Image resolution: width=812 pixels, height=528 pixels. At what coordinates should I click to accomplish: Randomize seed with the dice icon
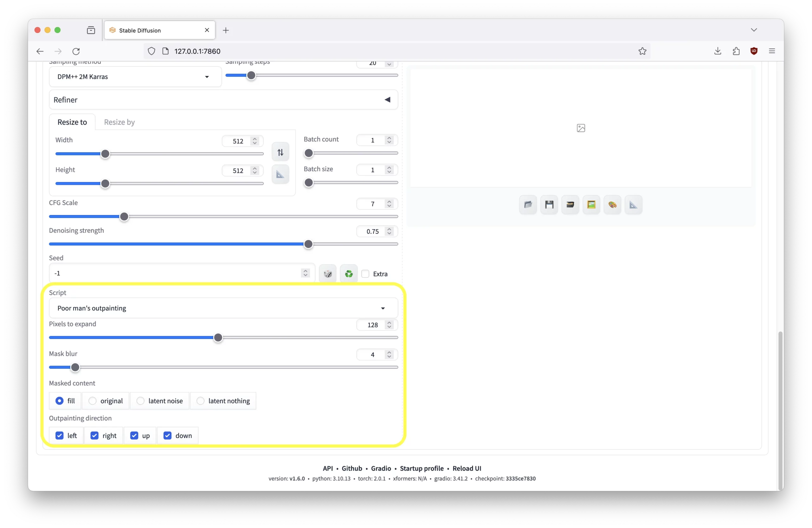point(328,274)
